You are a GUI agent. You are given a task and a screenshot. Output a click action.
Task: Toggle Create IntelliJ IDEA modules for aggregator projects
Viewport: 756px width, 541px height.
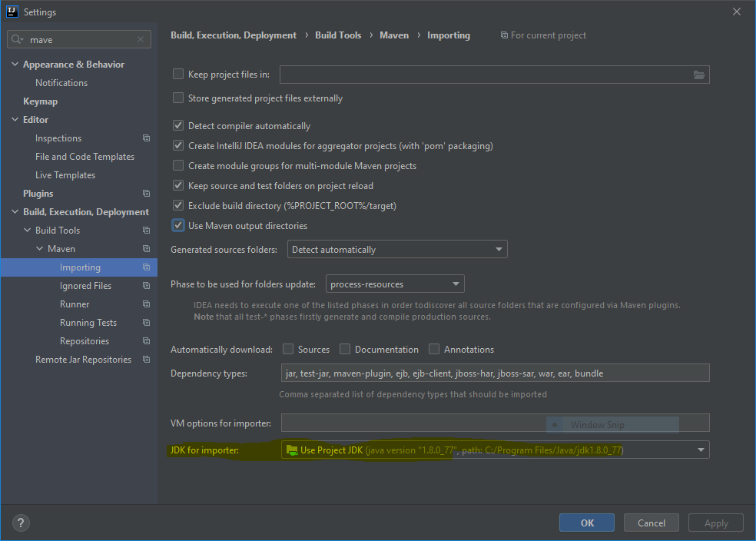coord(178,145)
